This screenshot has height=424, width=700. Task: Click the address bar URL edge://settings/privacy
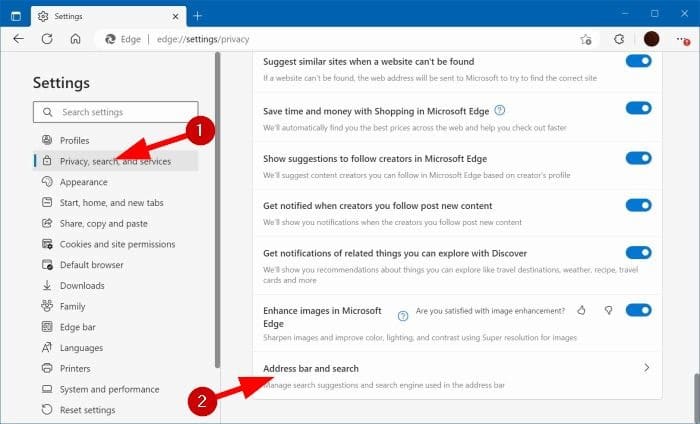203,39
